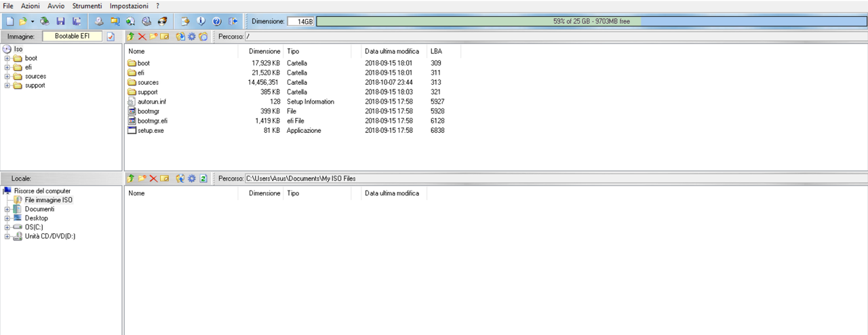868x335 pixels.
Task: Open dropdown arrow next to Open icon
Action: [x=33, y=22]
